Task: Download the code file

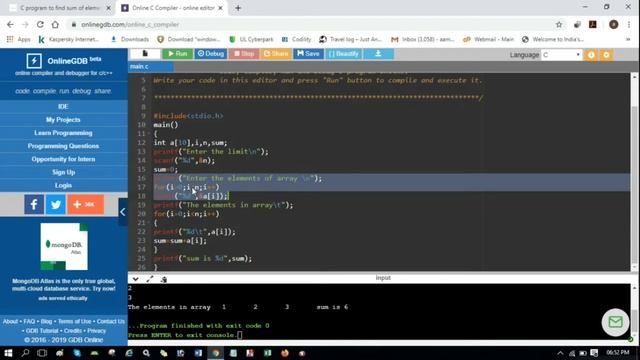Action: [x=378, y=53]
